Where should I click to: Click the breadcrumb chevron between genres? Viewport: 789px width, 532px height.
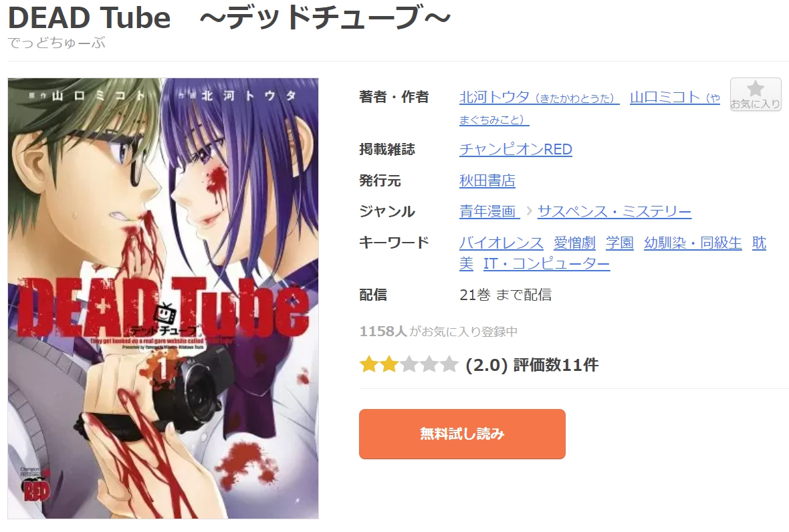pyautogui.click(x=529, y=211)
